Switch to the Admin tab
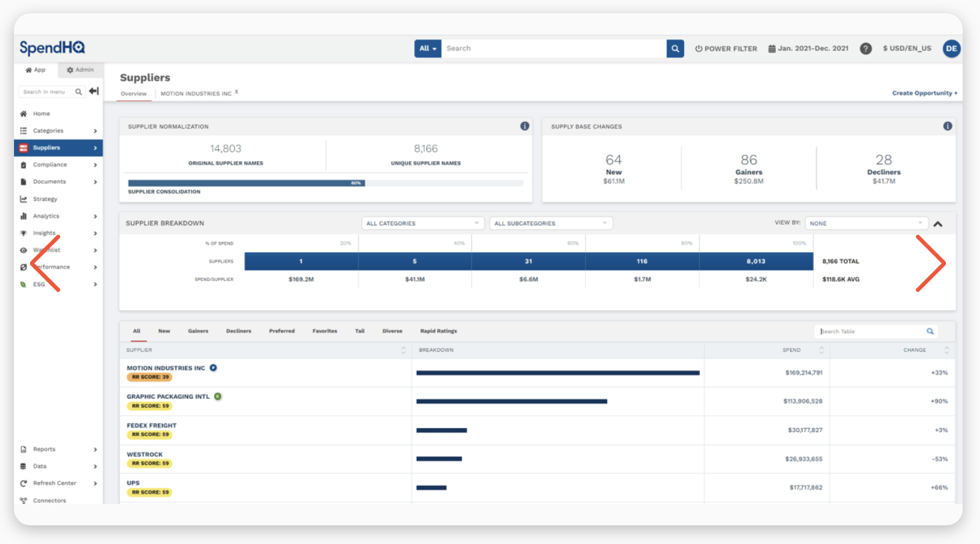Viewport: 980px width, 544px height. tap(80, 70)
